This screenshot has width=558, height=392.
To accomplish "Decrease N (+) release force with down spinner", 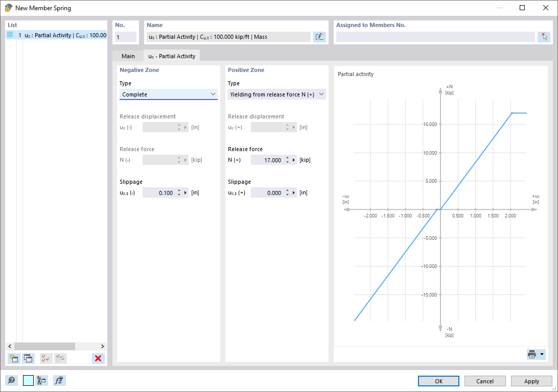I will coord(288,162).
